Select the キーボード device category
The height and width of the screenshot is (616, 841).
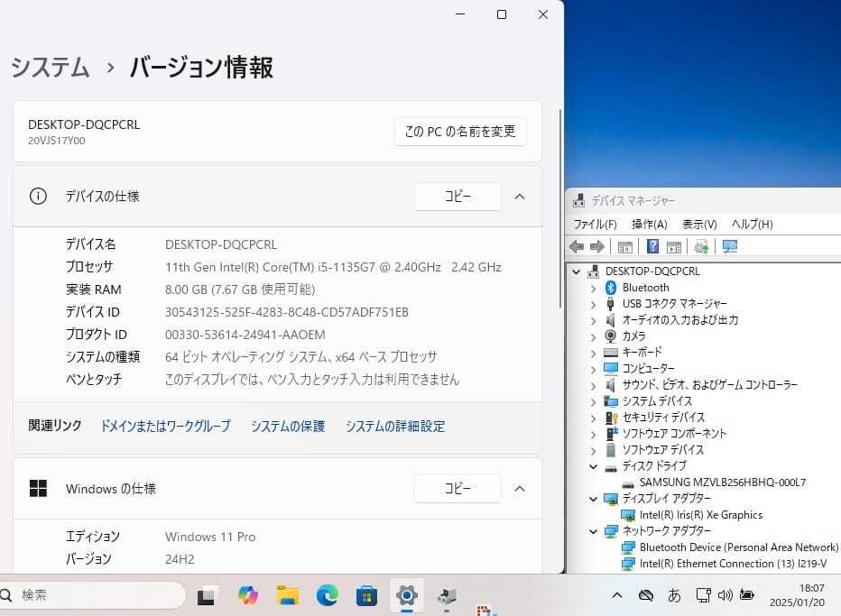coord(642,353)
